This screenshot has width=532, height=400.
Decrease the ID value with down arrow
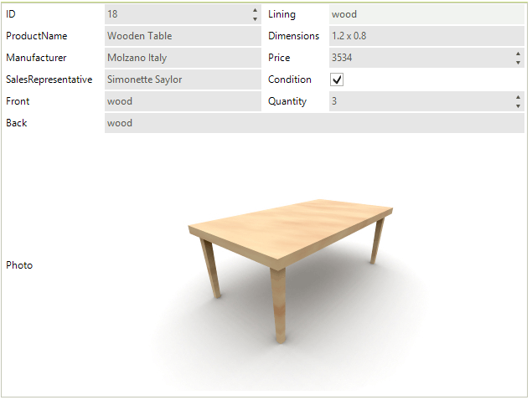coord(255,19)
